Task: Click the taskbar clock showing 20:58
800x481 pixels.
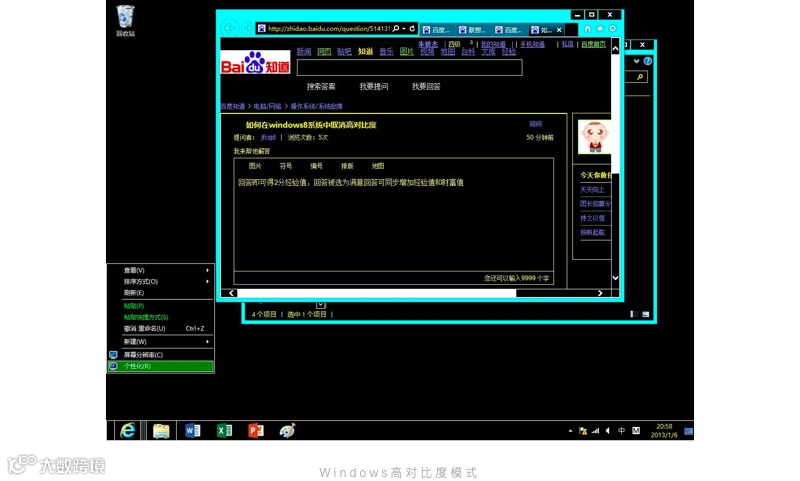Action: pos(664,431)
